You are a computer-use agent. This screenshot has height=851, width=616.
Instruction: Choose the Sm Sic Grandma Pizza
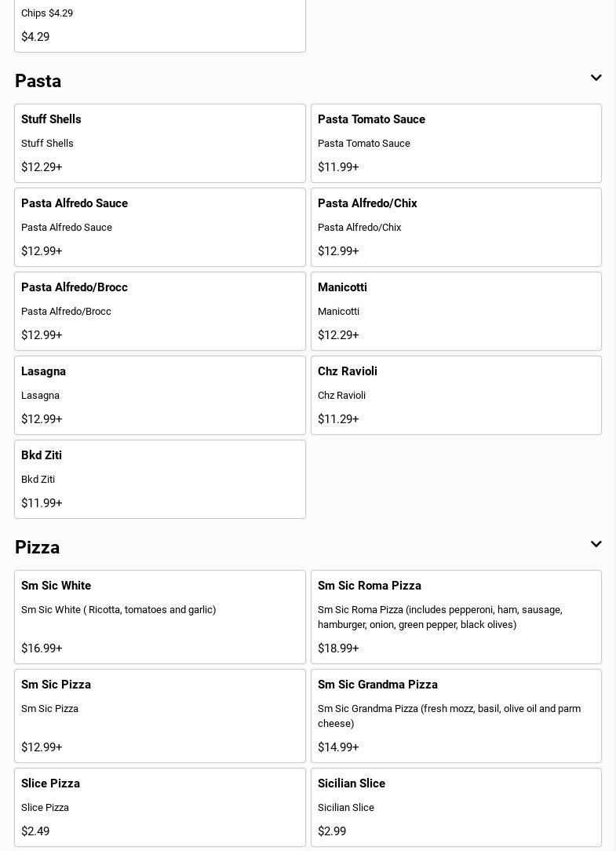point(456,716)
